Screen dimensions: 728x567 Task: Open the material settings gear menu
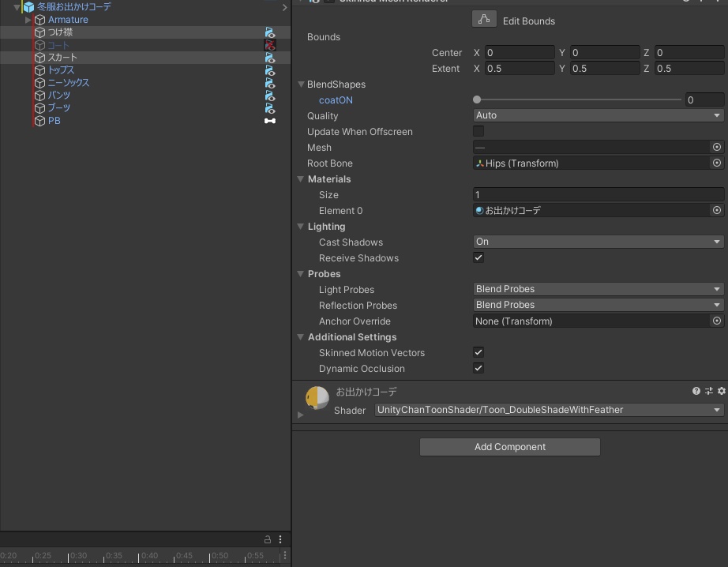click(x=722, y=391)
